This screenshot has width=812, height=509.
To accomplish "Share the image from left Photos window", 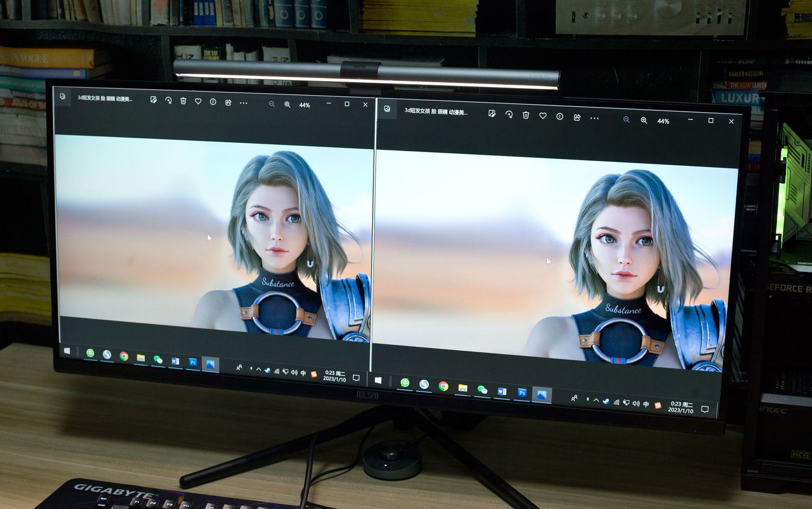I will (228, 102).
